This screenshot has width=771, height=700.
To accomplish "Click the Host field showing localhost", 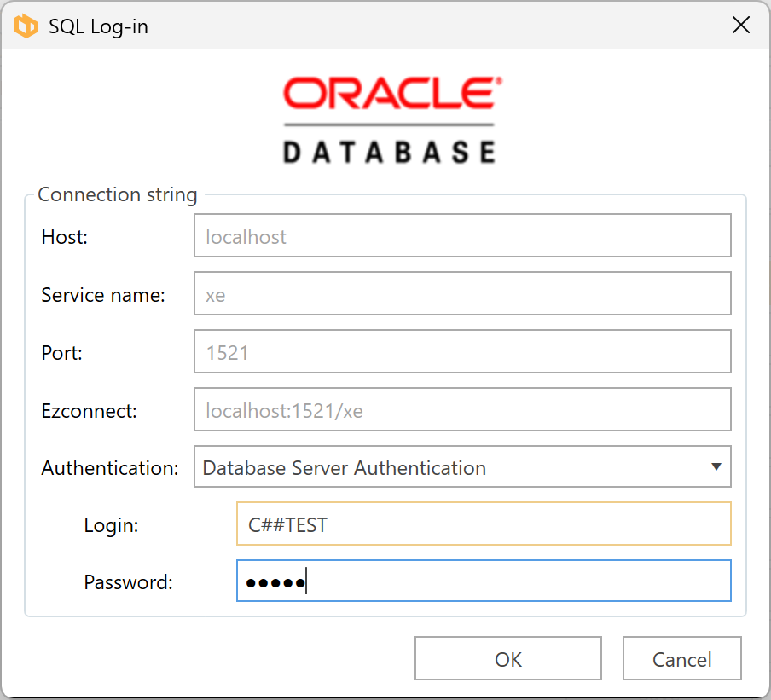I will click(462, 235).
